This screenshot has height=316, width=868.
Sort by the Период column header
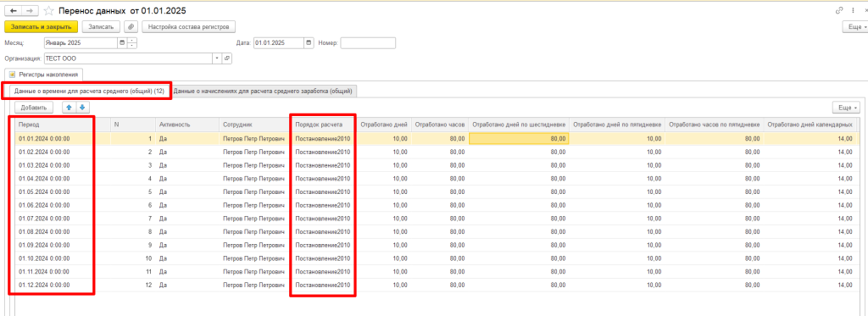pos(62,125)
